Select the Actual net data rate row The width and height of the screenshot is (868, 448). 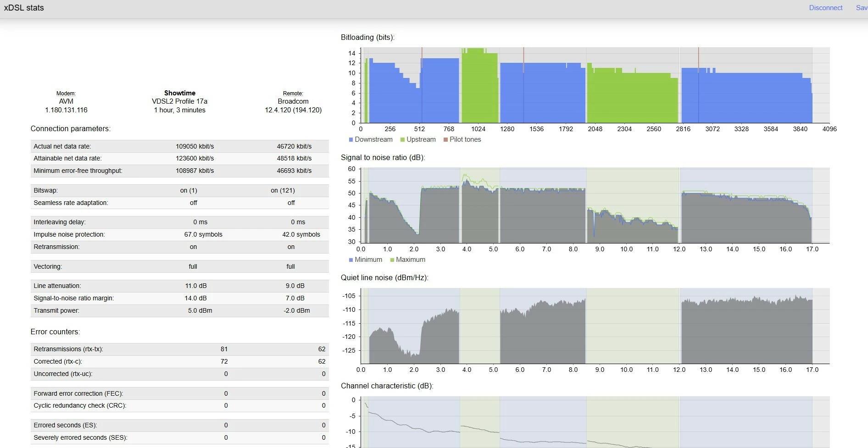62,146
